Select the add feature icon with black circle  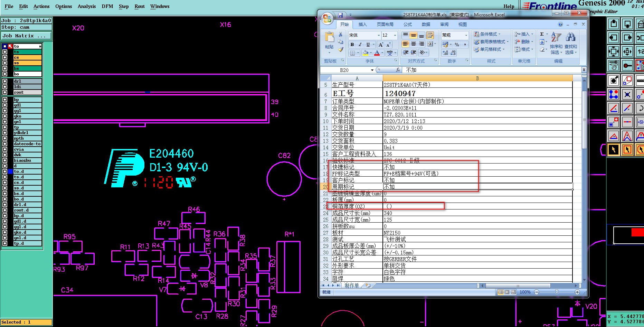(x=614, y=81)
